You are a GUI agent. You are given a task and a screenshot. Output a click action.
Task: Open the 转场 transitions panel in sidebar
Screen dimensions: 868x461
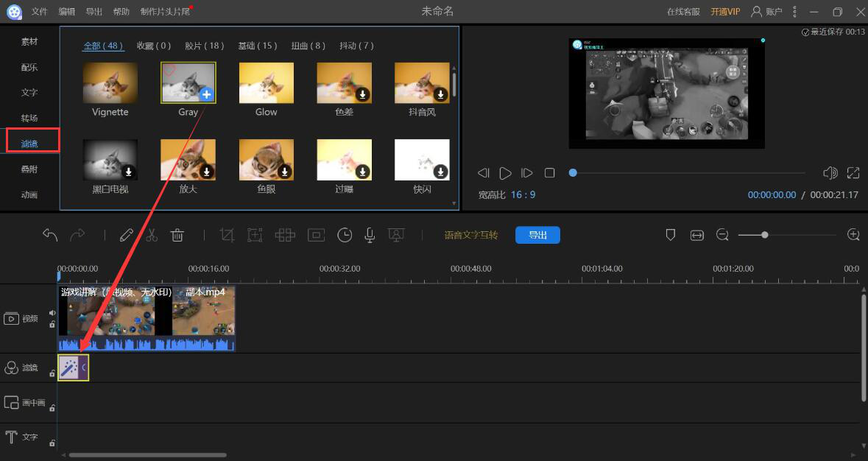point(29,118)
